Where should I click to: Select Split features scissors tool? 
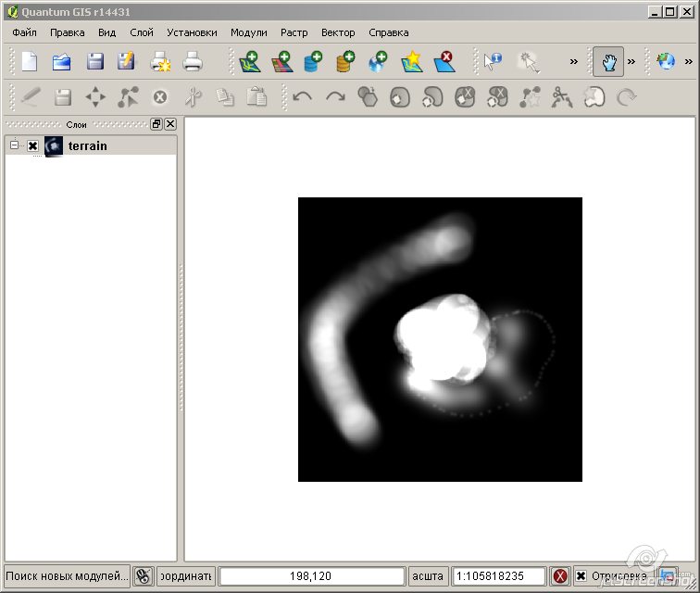click(562, 97)
